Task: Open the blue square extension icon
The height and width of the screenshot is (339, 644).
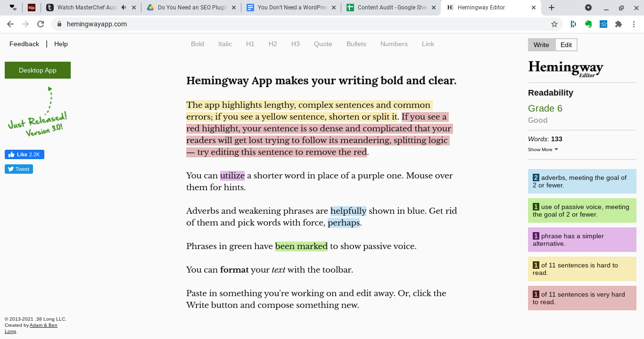Action: pyautogui.click(x=603, y=24)
